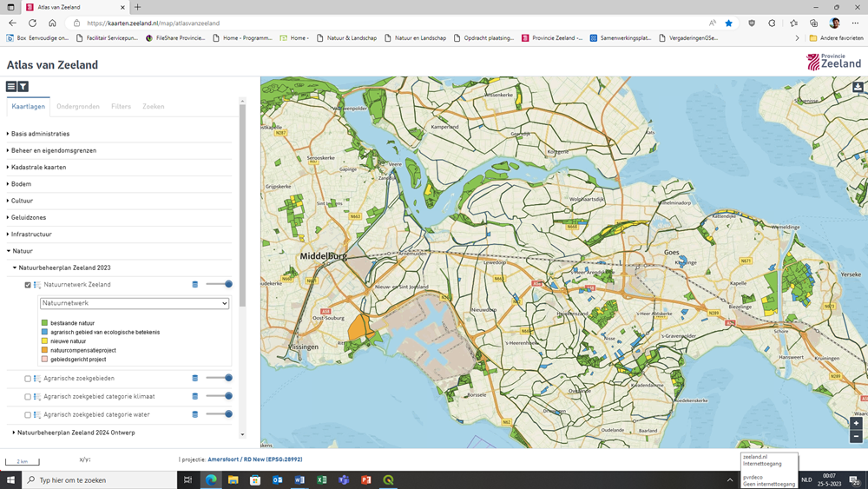The image size is (868, 489).
Task: Expand the Infrastructuur group
Action: 31,235
